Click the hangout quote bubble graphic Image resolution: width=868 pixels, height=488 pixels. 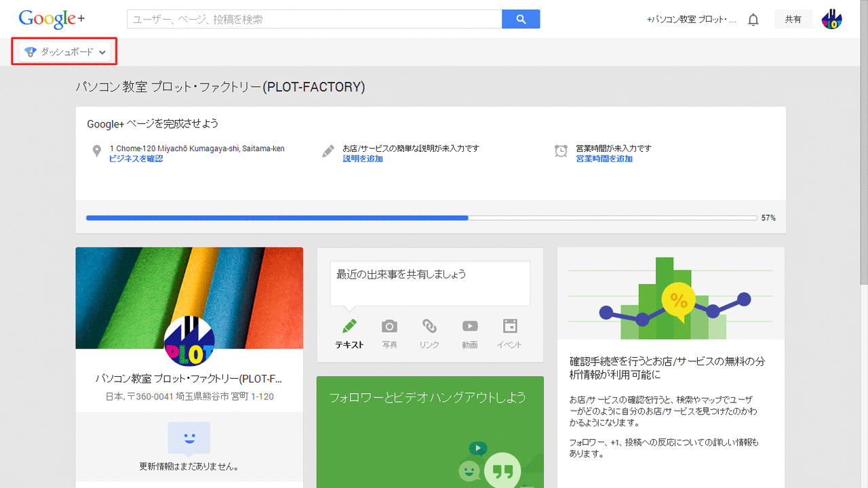pos(502,469)
